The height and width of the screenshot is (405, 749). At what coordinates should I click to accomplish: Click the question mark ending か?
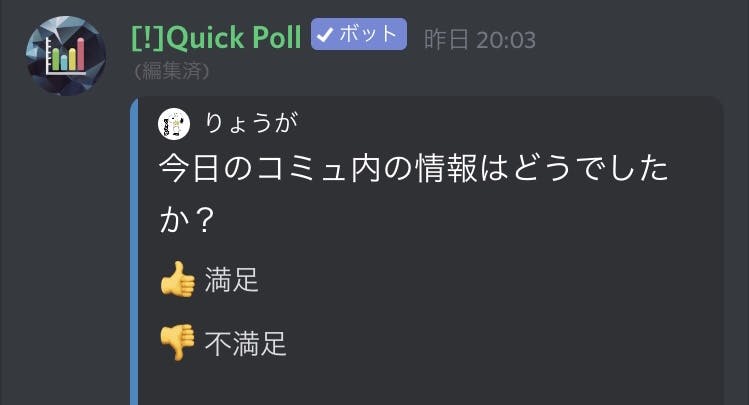tap(205, 220)
